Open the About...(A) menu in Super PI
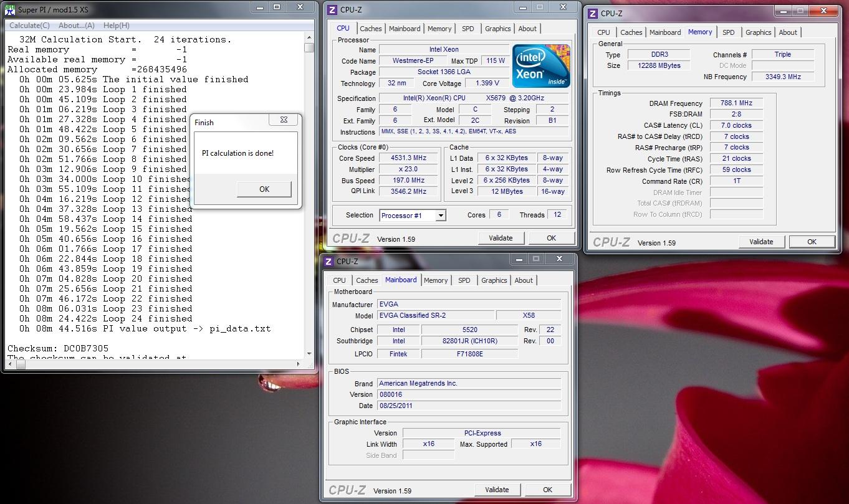Screen dimensions: 849x504 tap(76, 26)
